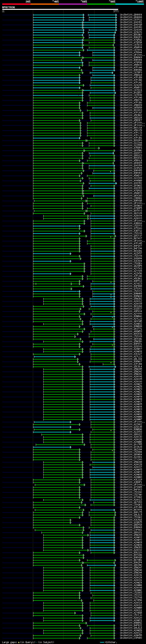Open hit UniRef100_Q84KK6
The width and height of the screenshot is (146, 644).
click(x=131, y=17)
